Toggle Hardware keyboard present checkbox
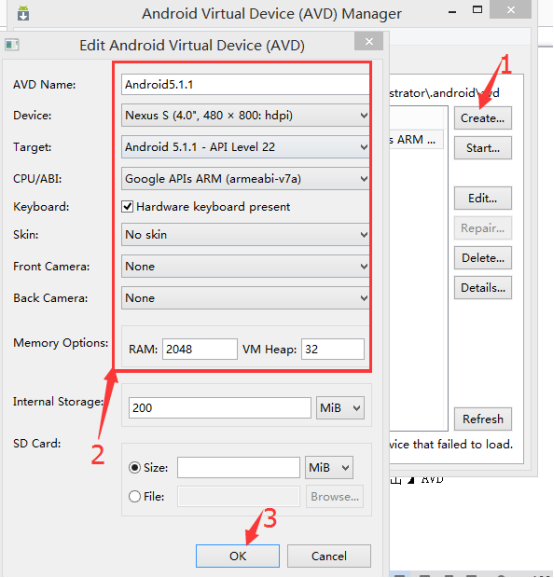 click(x=127, y=207)
